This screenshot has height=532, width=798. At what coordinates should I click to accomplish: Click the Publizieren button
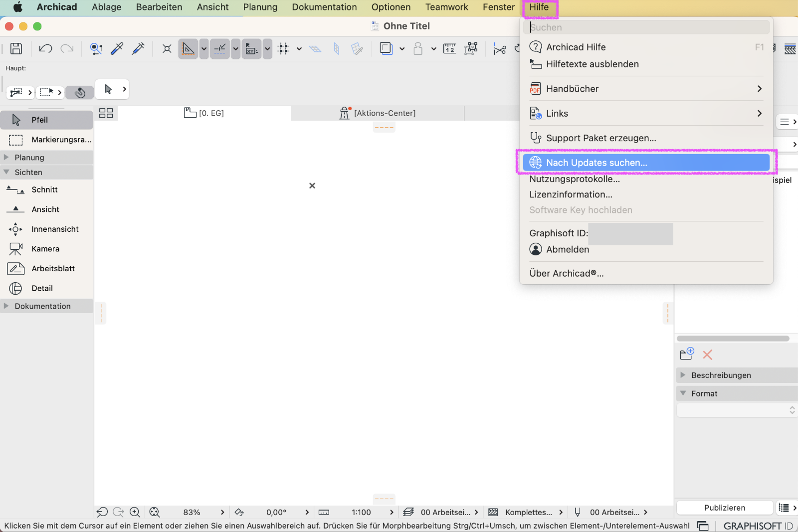[x=725, y=508]
